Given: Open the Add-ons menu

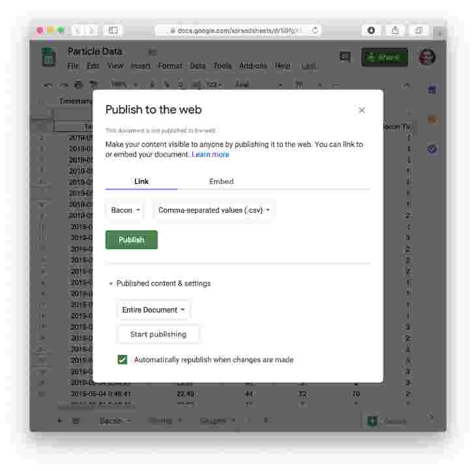Looking at the screenshot, I should click(x=253, y=66).
